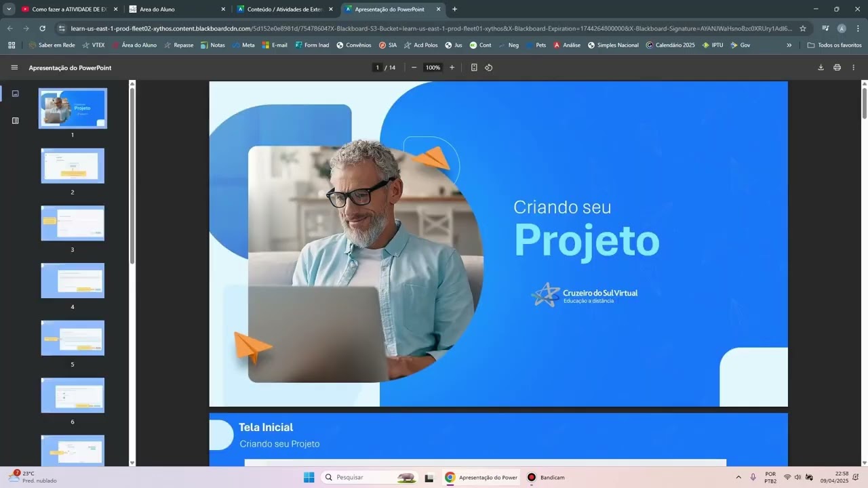Open the SIA bookmark
Viewport: 868px width, 488px height.
click(388, 45)
